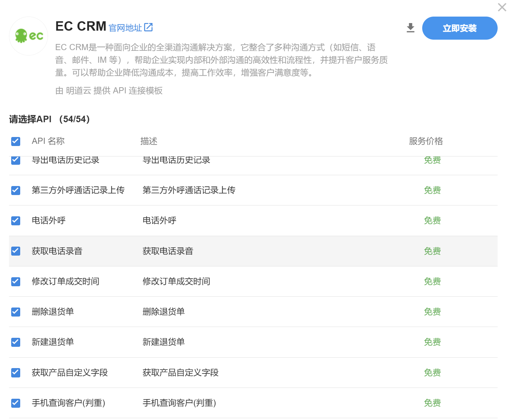Select the 修改订单成交时间 API name
The height and width of the screenshot is (420, 507).
[65, 281]
